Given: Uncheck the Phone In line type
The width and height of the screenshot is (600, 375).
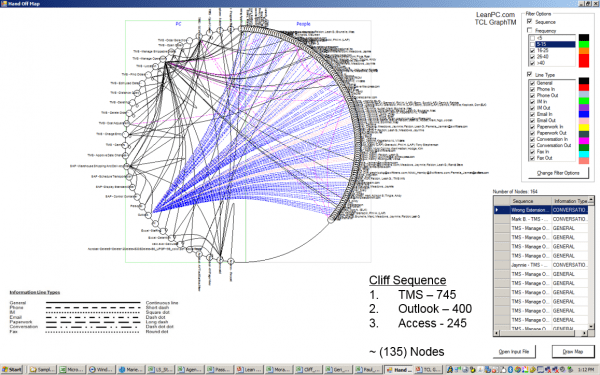Looking at the screenshot, I should click(532, 89).
